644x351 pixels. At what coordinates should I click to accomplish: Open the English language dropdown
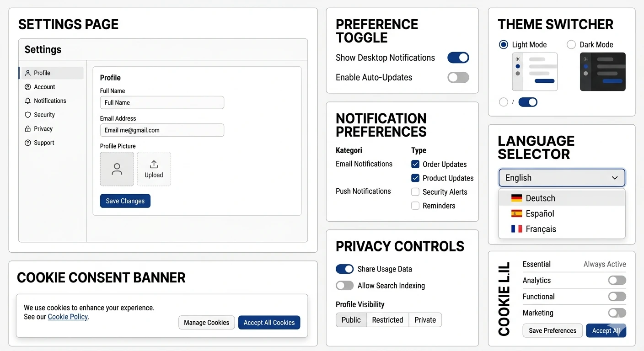(562, 178)
